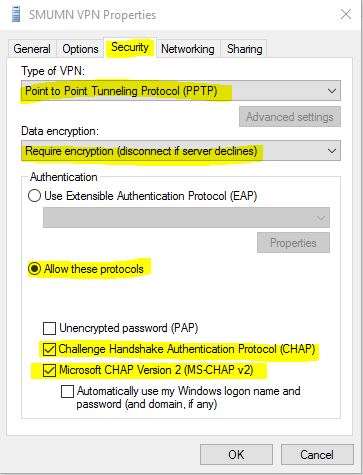The image size is (363, 475).
Task: Go to the Networking tab
Action: [x=188, y=49]
